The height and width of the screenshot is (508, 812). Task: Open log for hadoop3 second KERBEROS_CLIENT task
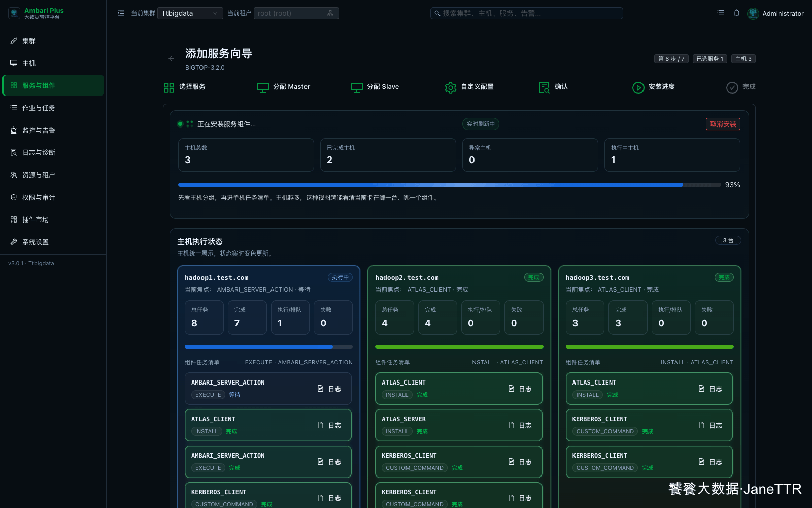pos(710,462)
